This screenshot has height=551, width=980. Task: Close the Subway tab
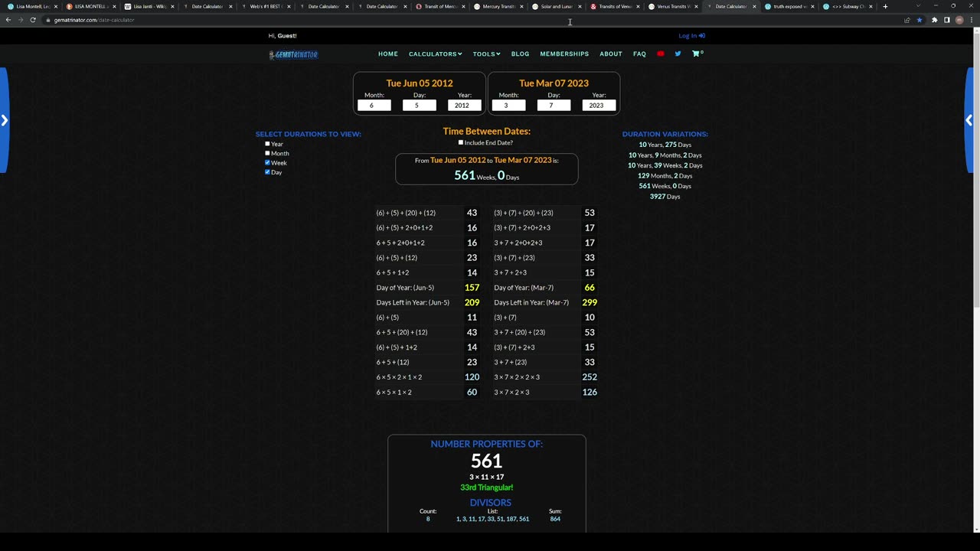click(871, 6)
